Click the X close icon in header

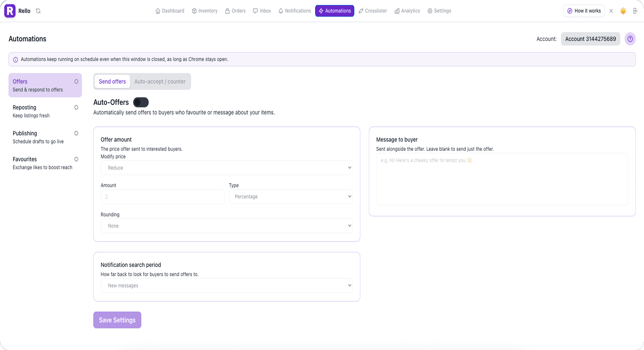(611, 11)
